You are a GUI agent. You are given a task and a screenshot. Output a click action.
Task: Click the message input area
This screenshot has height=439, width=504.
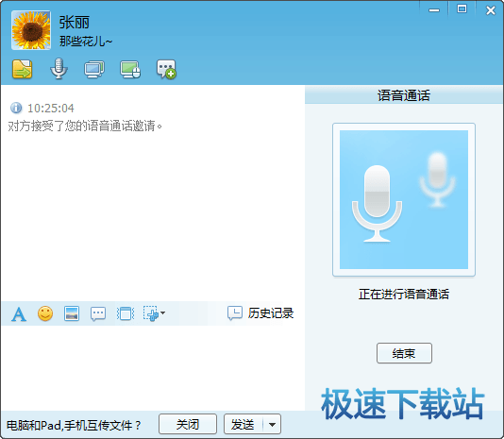153,367
